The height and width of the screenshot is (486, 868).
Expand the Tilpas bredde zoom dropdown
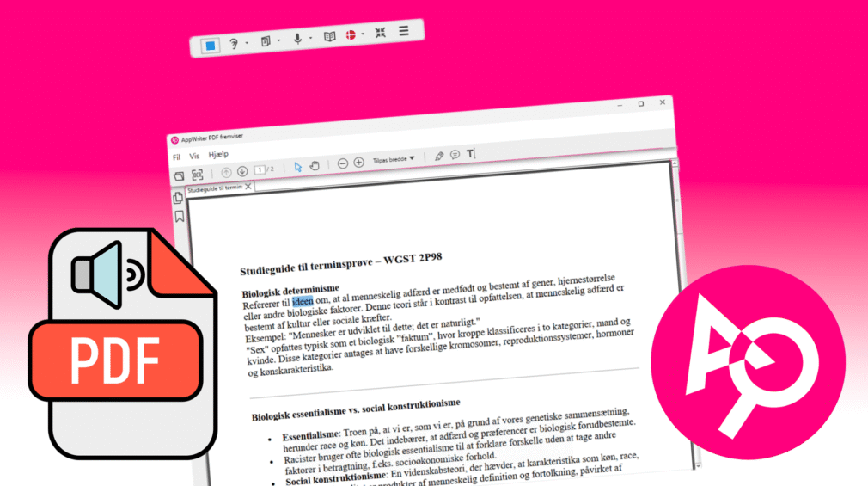point(394,159)
